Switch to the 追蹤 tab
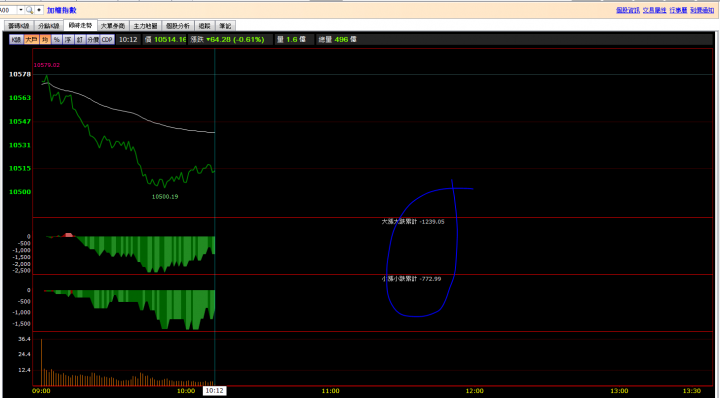 coord(205,26)
